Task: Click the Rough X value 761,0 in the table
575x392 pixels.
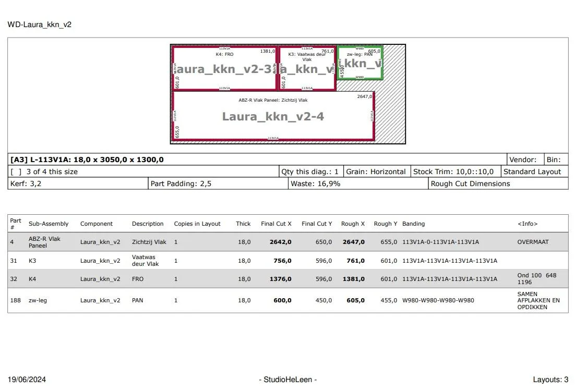Action: (x=355, y=261)
